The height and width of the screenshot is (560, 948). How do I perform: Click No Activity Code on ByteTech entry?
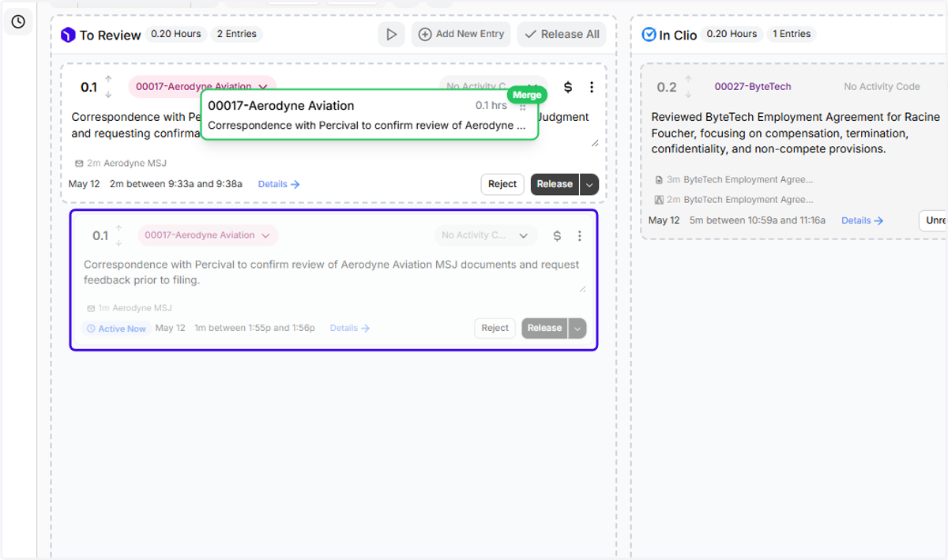882,87
